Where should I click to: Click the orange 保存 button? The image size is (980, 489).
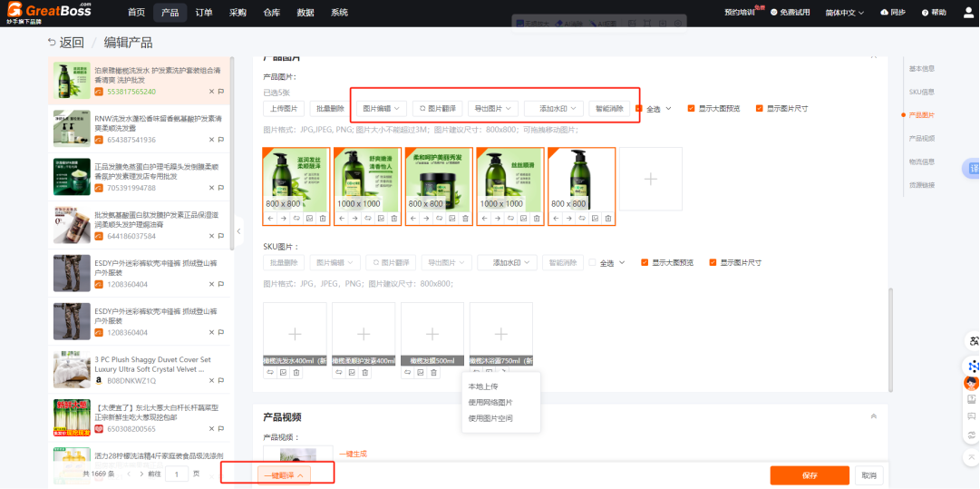809,475
